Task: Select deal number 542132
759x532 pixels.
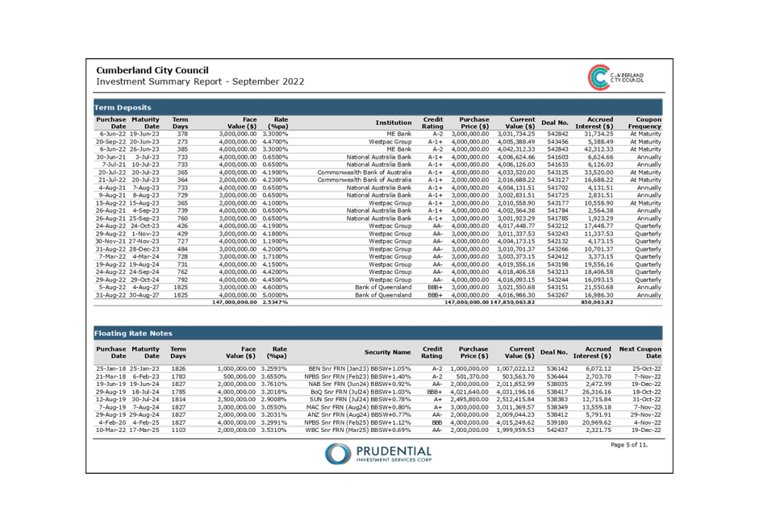Action: point(557,241)
